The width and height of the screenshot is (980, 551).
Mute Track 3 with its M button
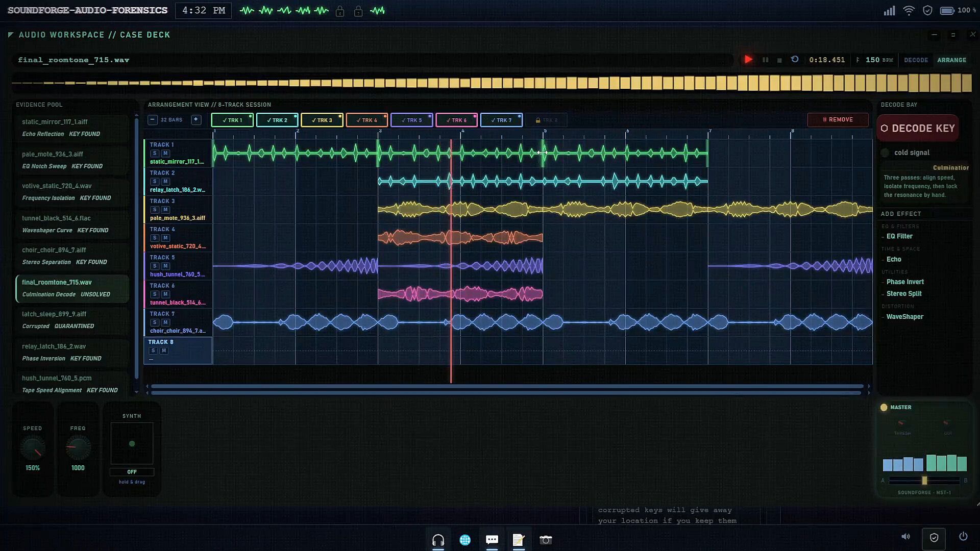(x=165, y=210)
